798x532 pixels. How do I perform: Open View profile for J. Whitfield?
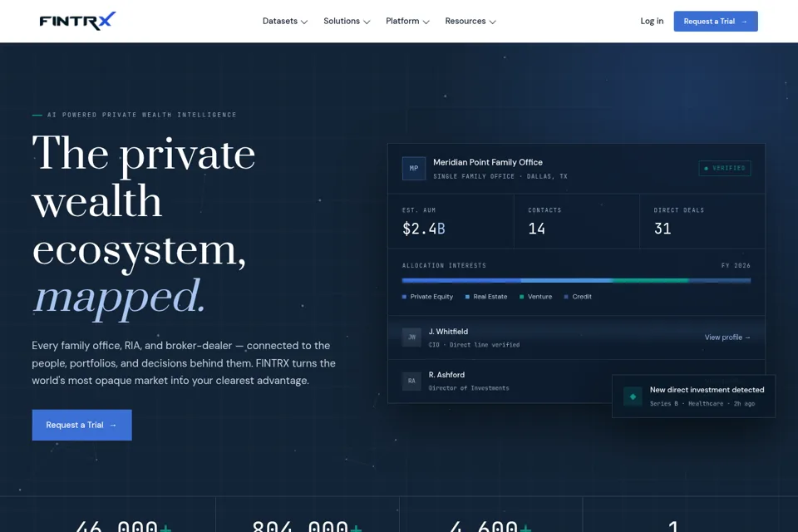coord(727,337)
